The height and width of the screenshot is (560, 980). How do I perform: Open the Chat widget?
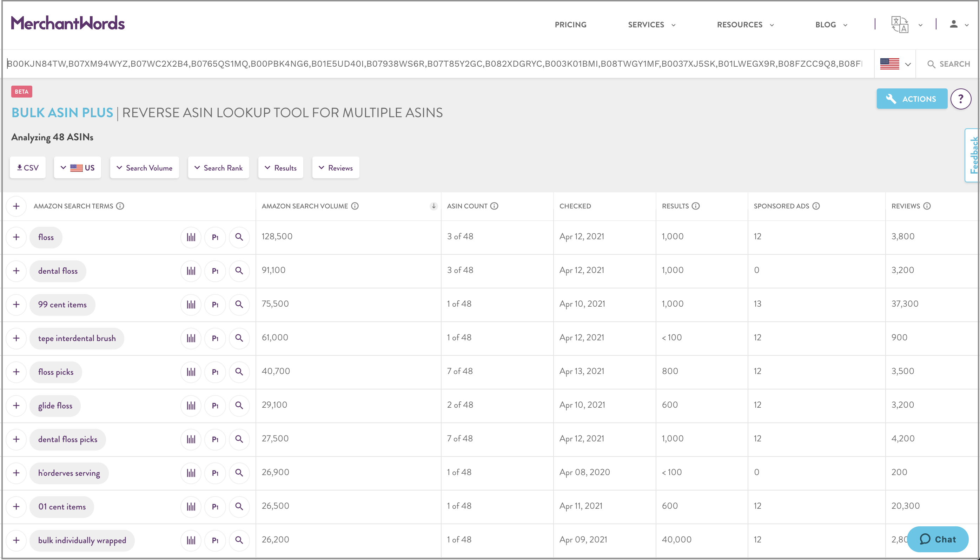tap(938, 539)
